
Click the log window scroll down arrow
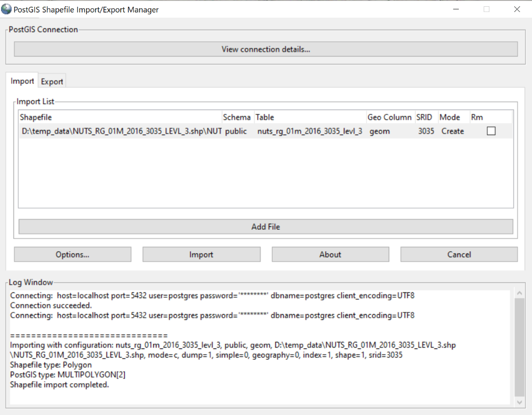pos(519,402)
